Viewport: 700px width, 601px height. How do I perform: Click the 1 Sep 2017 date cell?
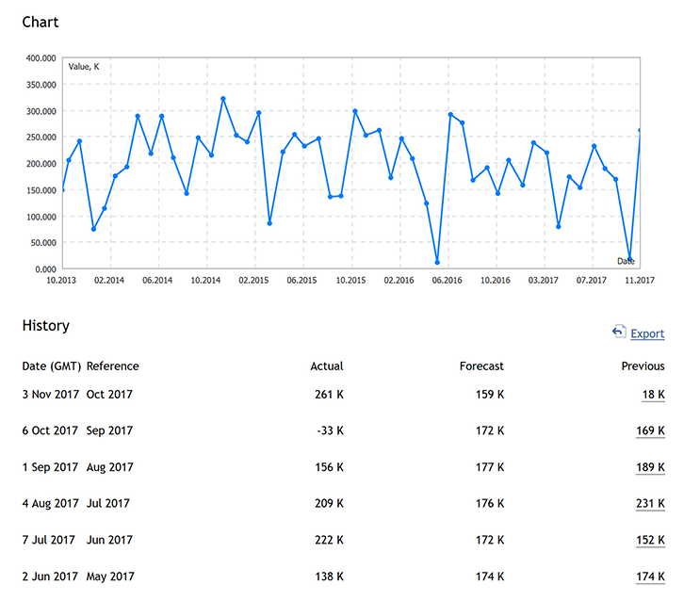coord(50,467)
